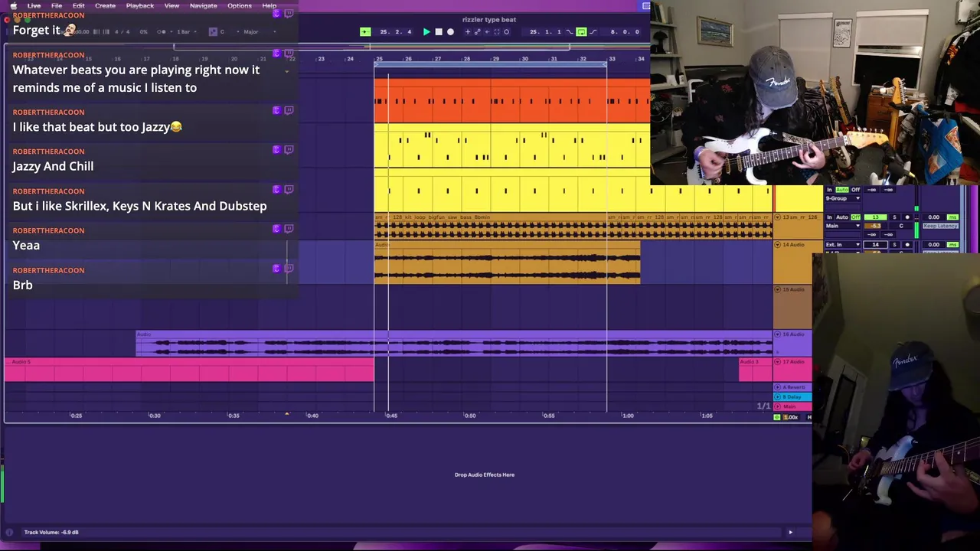The width and height of the screenshot is (980, 551).
Task: Click the H height button near 1.00x
Action: tap(809, 417)
